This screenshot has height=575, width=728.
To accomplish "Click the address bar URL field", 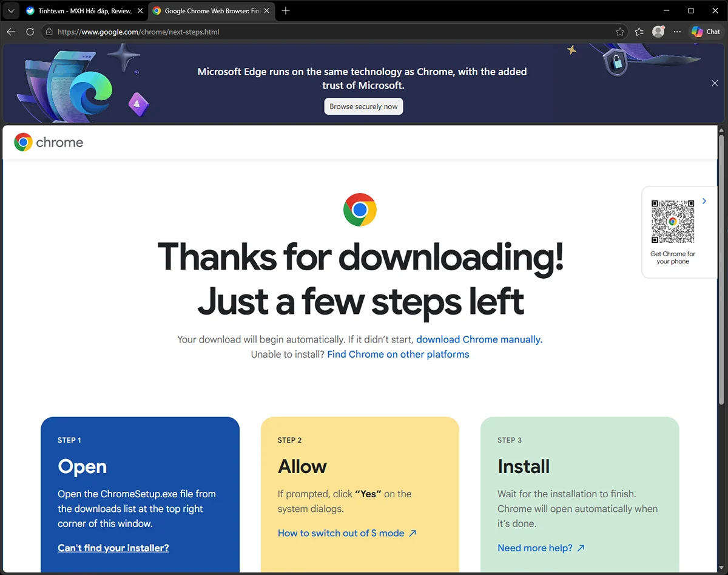I will (334, 32).
